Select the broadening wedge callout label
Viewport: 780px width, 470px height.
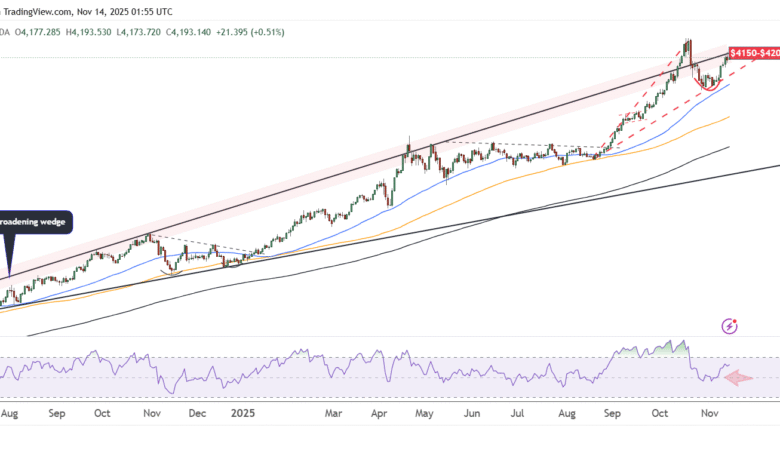32,222
